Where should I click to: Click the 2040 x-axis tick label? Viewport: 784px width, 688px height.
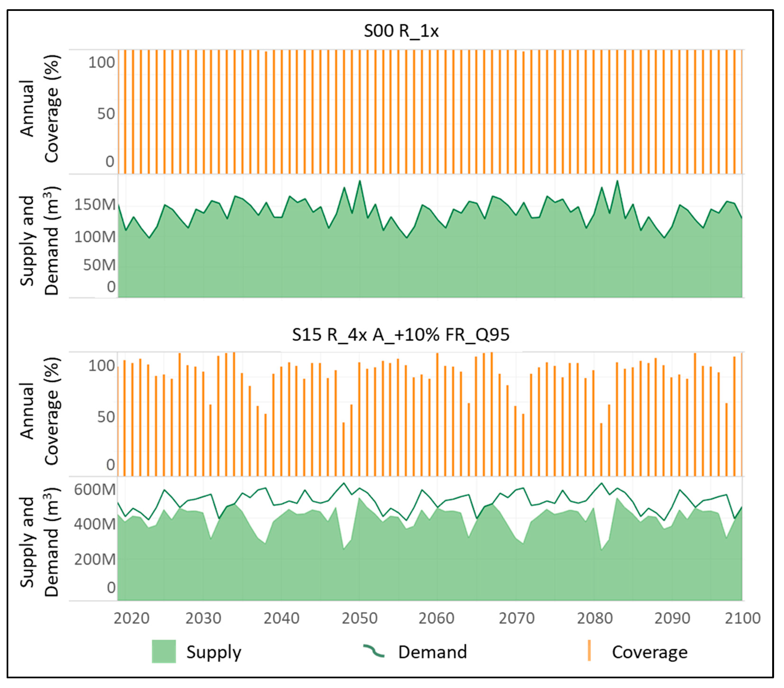(x=281, y=618)
